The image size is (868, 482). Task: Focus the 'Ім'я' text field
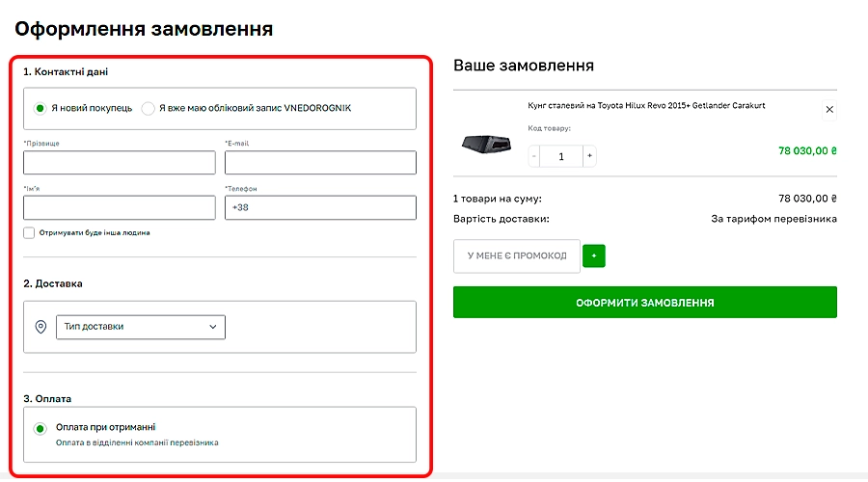(120, 207)
